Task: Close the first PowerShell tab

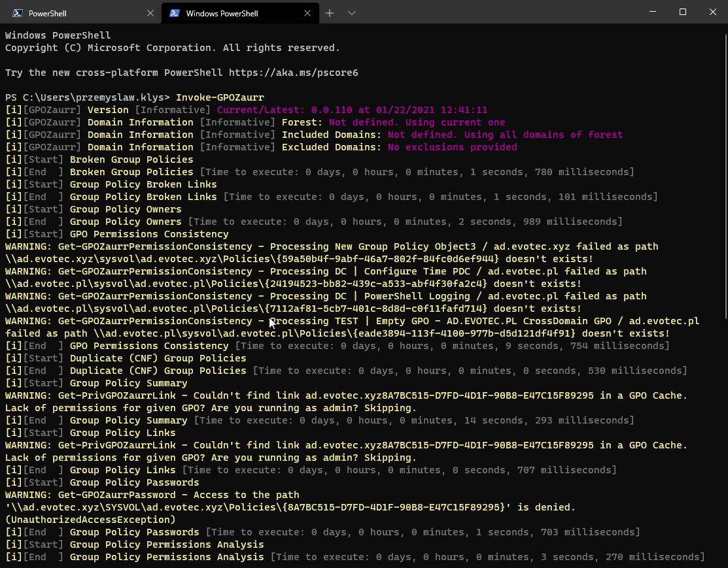Action: tap(150, 13)
